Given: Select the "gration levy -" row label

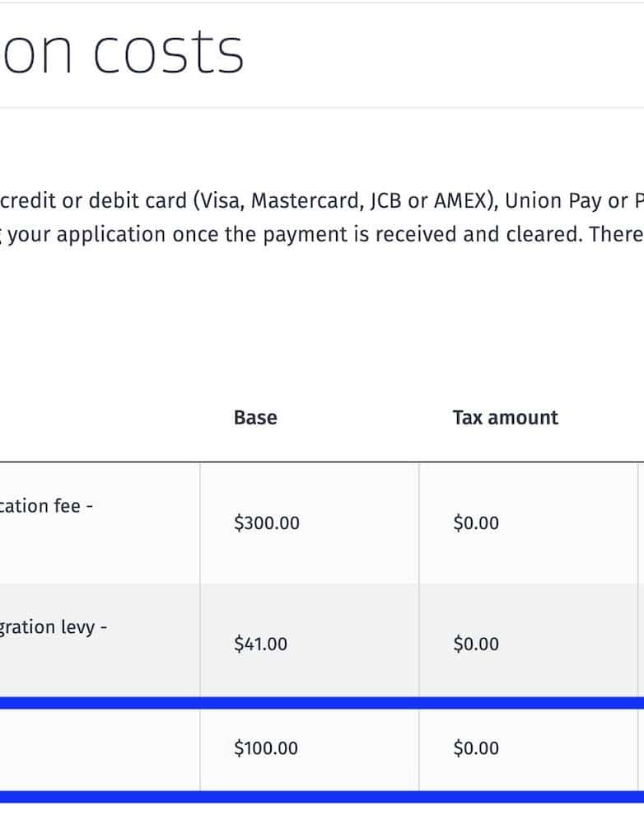Looking at the screenshot, I should tap(53, 627).
